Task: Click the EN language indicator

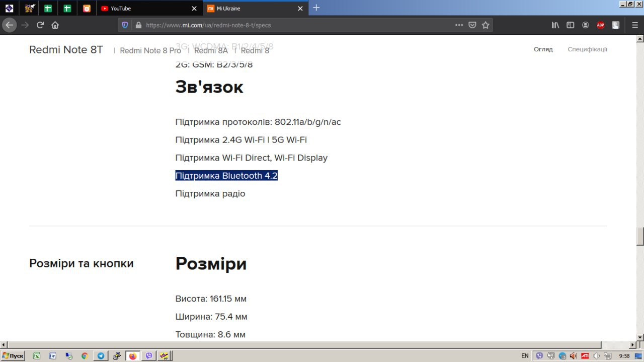Action: [x=525, y=356]
